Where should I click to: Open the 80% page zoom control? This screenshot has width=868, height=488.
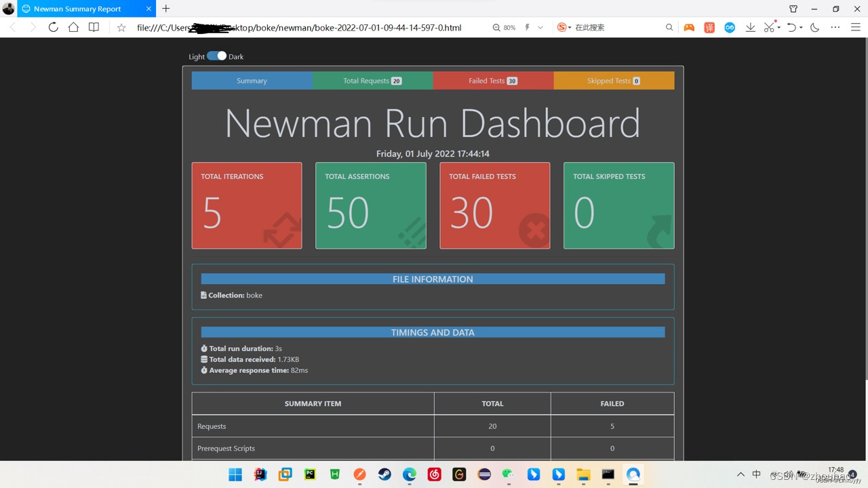coord(504,28)
